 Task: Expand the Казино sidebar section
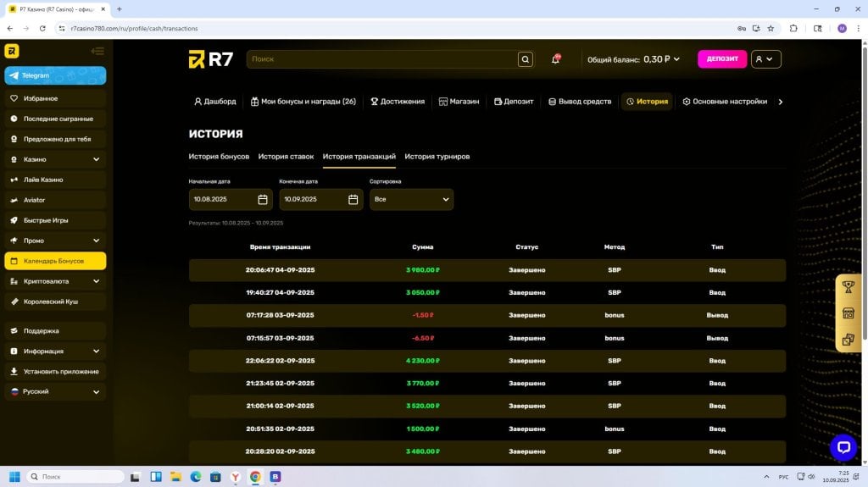coord(55,159)
